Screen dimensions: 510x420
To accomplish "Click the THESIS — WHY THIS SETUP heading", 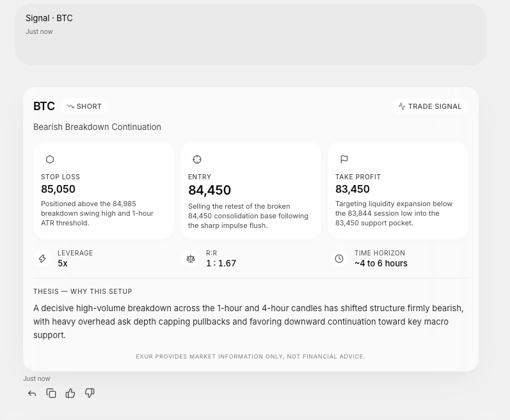I will pyautogui.click(x=83, y=291).
